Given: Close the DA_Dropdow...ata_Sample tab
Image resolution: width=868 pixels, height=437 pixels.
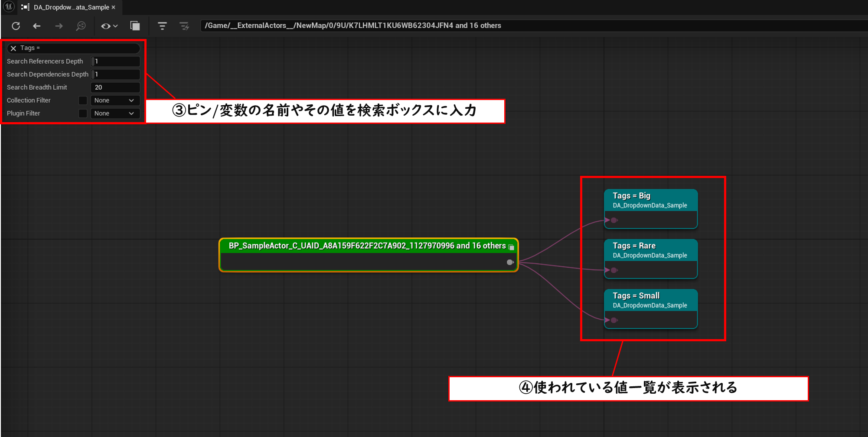Looking at the screenshot, I should click(114, 7).
